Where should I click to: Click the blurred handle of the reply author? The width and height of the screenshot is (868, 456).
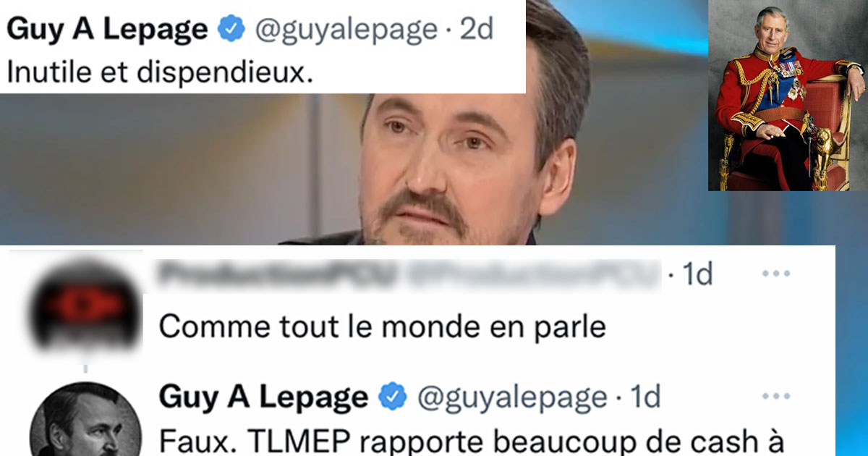[535, 275]
